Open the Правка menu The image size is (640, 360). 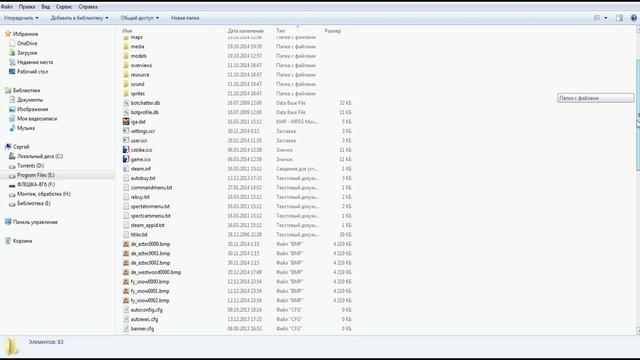pos(27,7)
